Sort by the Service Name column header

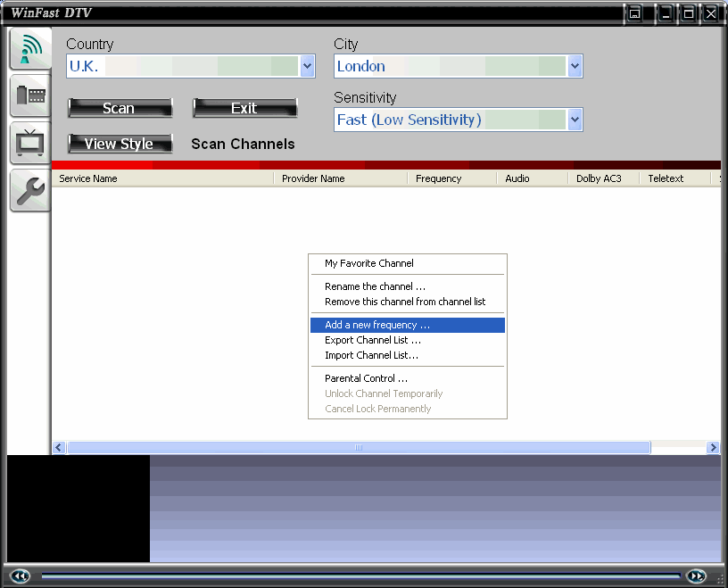point(162,178)
